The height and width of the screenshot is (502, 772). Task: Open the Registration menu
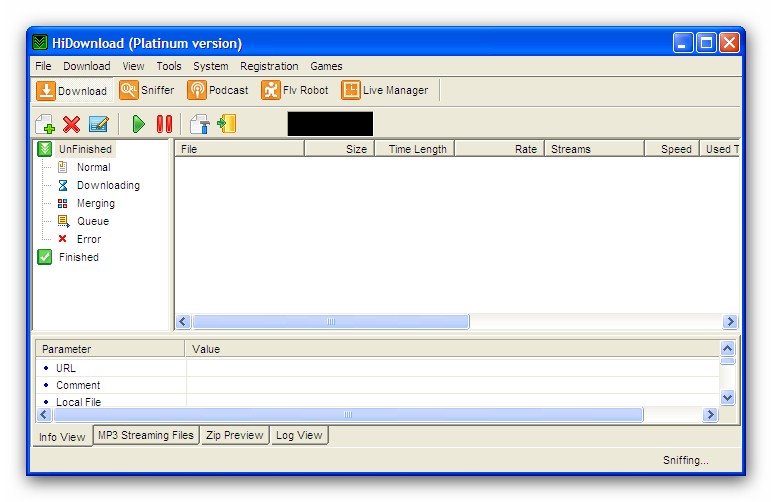tap(269, 66)
